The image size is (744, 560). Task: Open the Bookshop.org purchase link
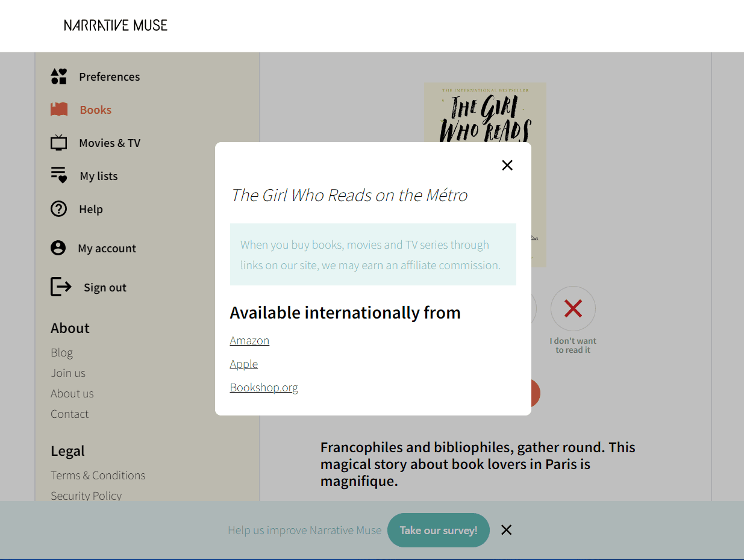coord(264,388)
